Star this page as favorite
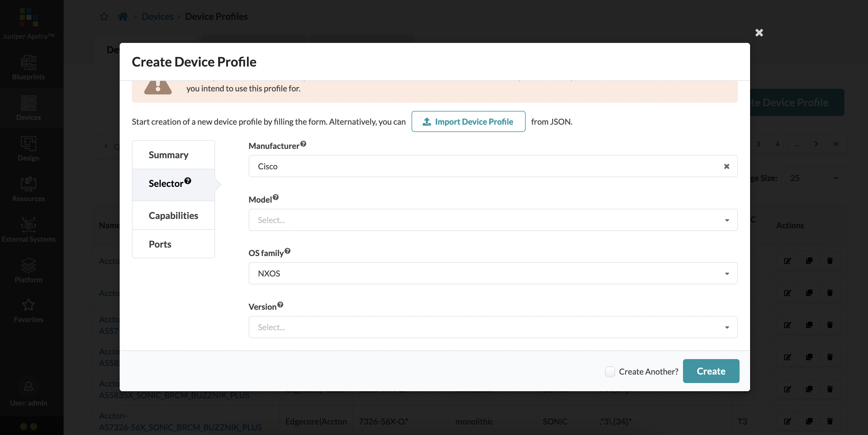 click(104, 17)
